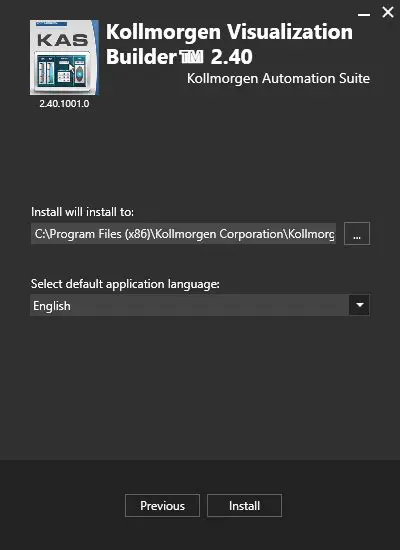
Task: Open the browse folder (...) button
Action: [357, 233]
